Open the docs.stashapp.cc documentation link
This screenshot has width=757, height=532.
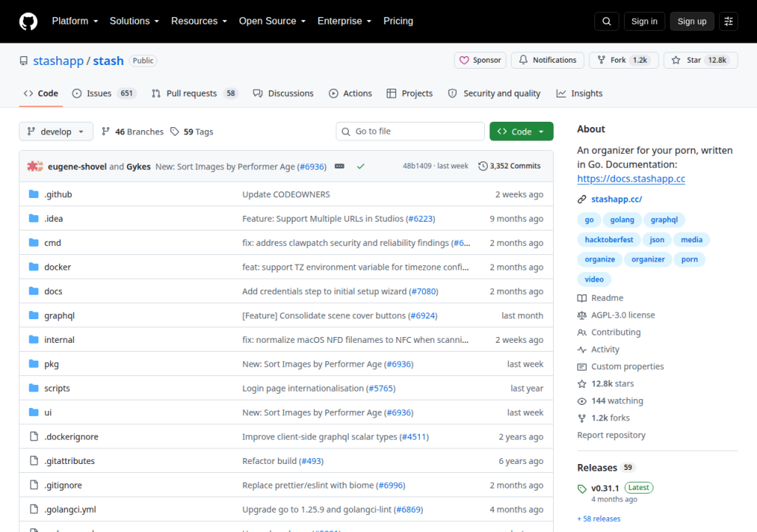click(x=631, y=179)
